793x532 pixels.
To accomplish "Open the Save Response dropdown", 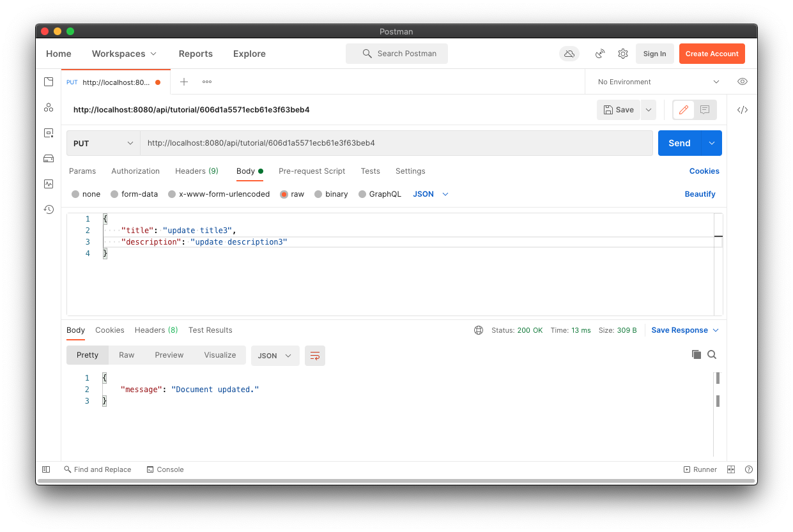I will pos(685,330).
